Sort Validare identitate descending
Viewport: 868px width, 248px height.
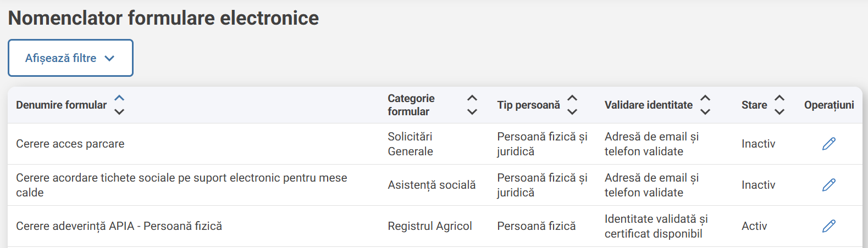pyautogui.click(x=705, y=111)
